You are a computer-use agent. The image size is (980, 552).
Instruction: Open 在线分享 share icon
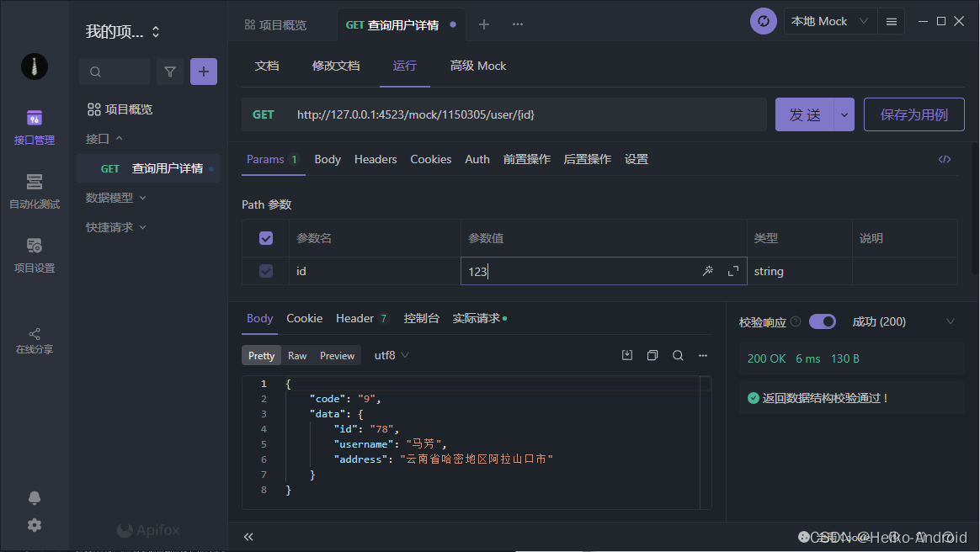pyautogui.click(x=35, y=340)
